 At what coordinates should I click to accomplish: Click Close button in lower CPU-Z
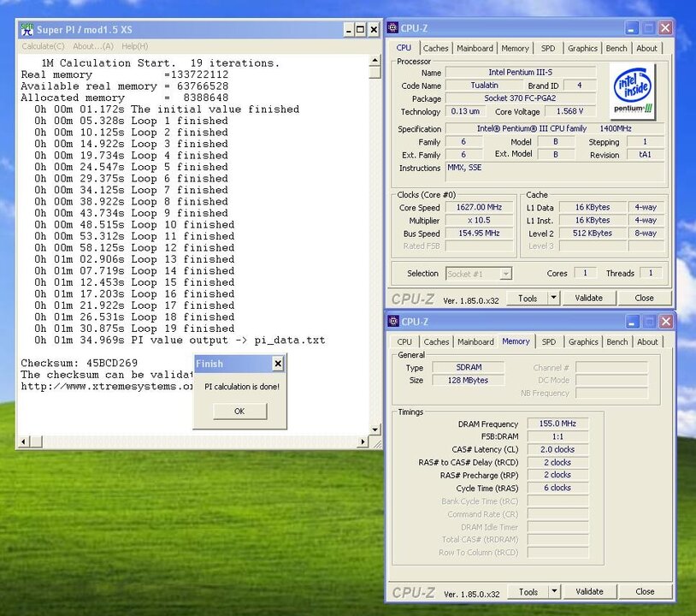645,591
